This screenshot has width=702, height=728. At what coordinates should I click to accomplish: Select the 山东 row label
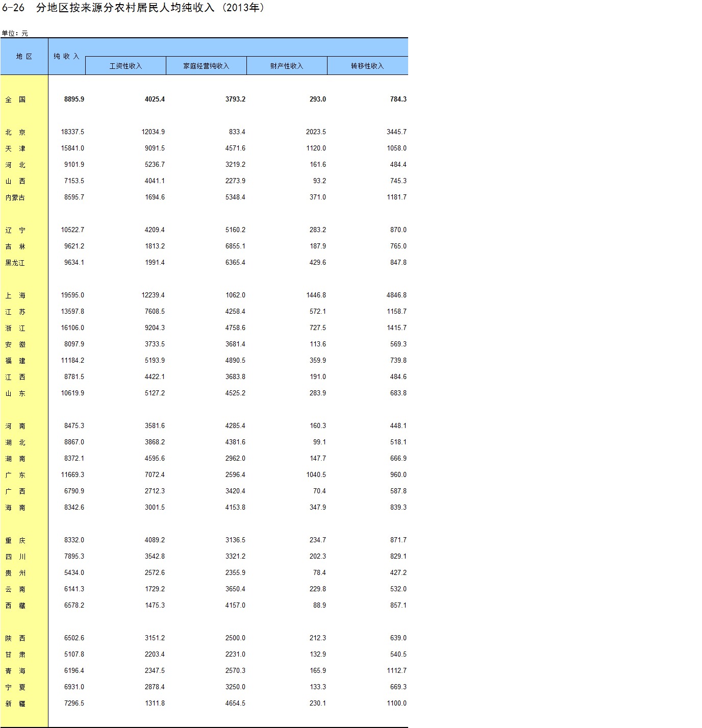pos(15,393)
